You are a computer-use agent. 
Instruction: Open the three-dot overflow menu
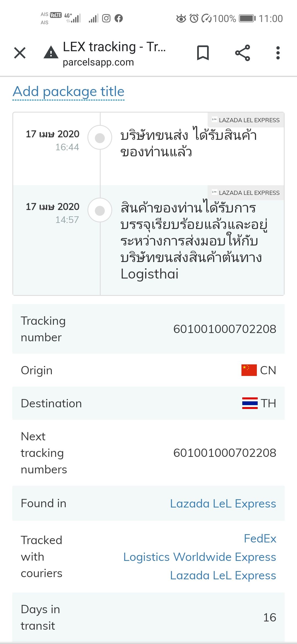[x=278, y=53]
